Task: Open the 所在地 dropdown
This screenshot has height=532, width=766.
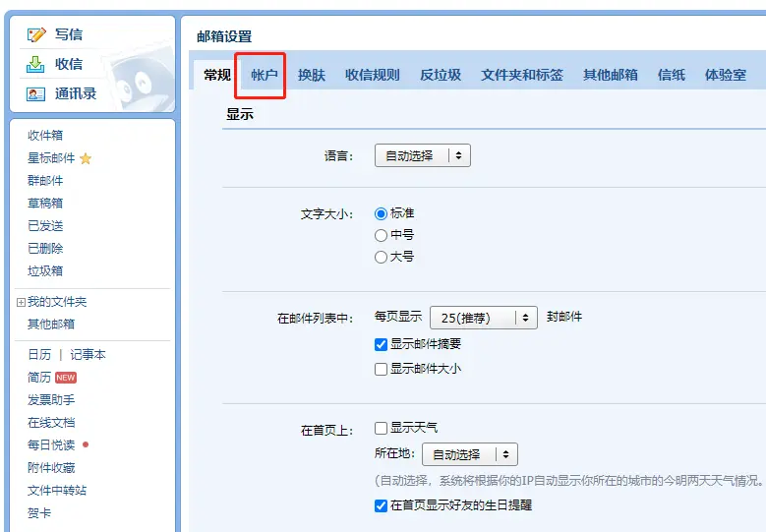Action: 470,454
